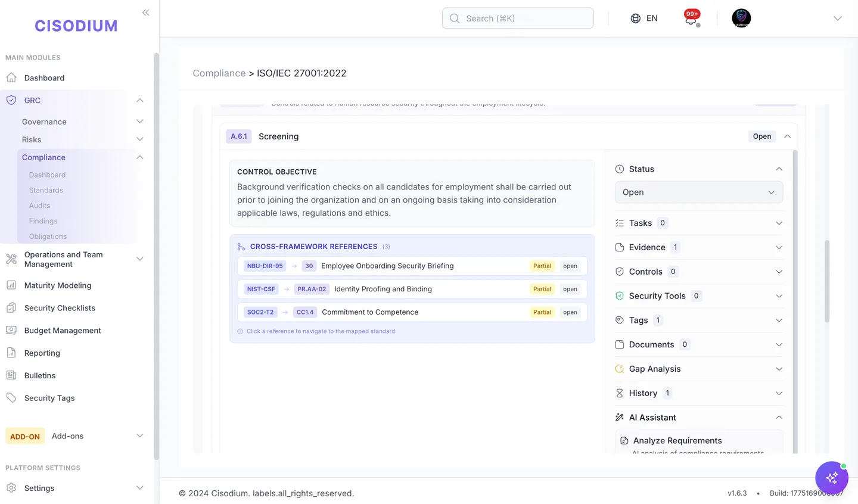Click the Settings gear icon
This screenshot has width=858, height=504.
pos(11,488)
